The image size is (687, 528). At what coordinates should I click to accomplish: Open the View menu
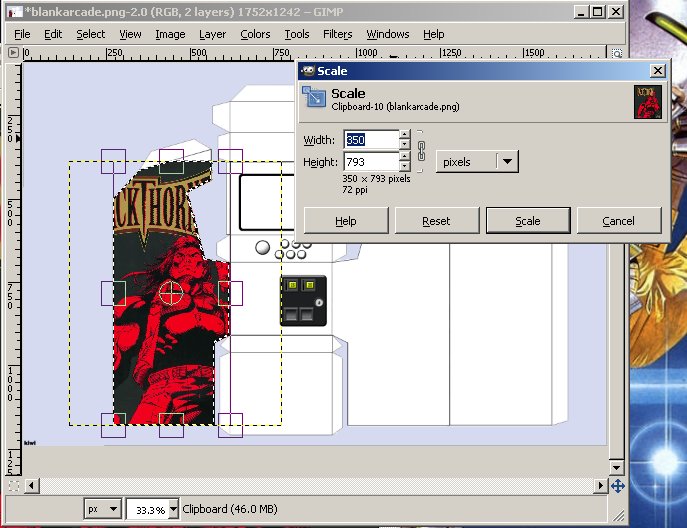coord(130,34)
